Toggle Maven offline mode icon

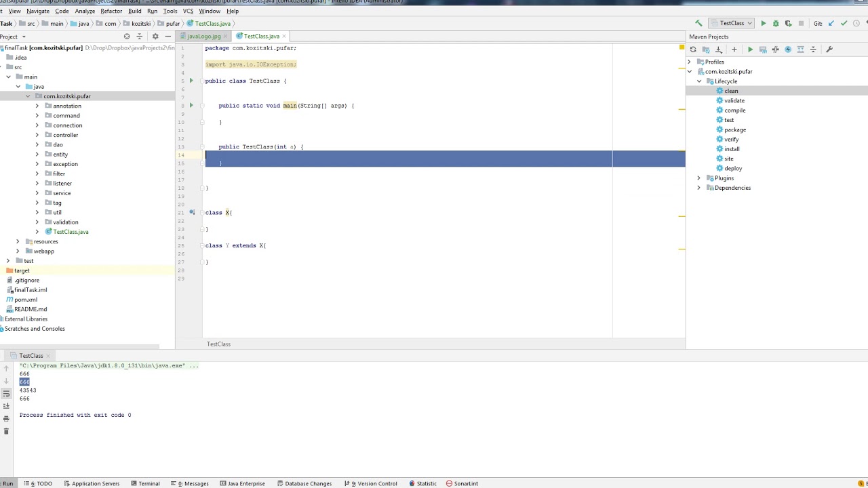click(x=775, y=49)
